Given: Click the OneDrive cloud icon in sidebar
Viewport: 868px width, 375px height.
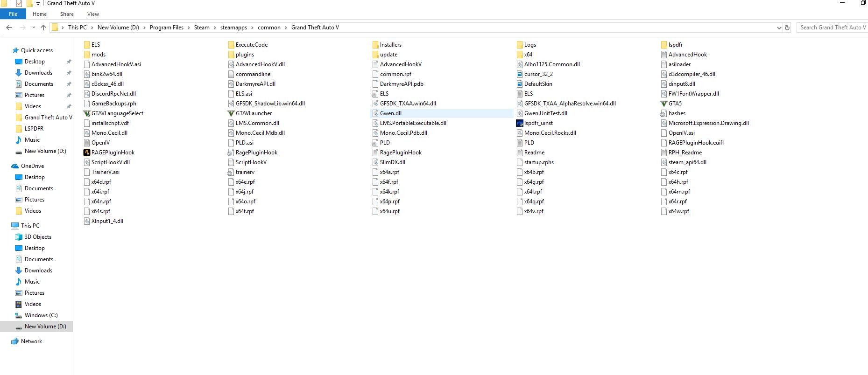Looking at the screenshot, I should coord(15,166).
